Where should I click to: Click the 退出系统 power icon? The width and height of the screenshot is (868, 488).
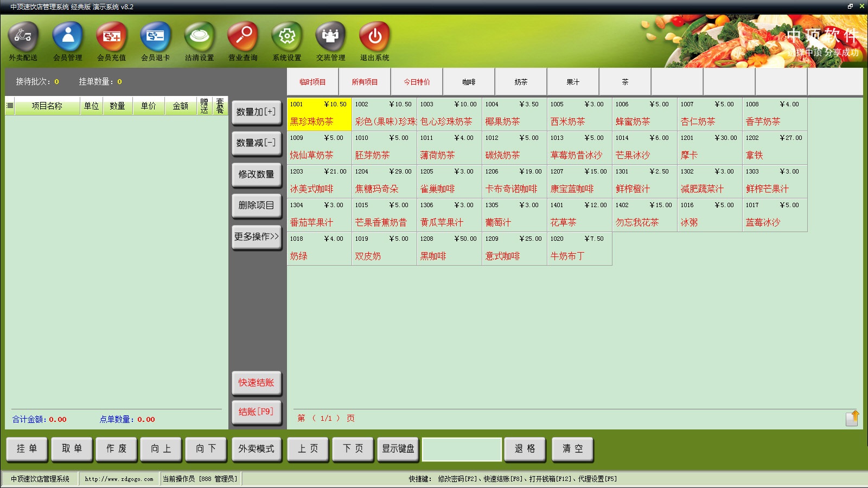click(374, 37)
